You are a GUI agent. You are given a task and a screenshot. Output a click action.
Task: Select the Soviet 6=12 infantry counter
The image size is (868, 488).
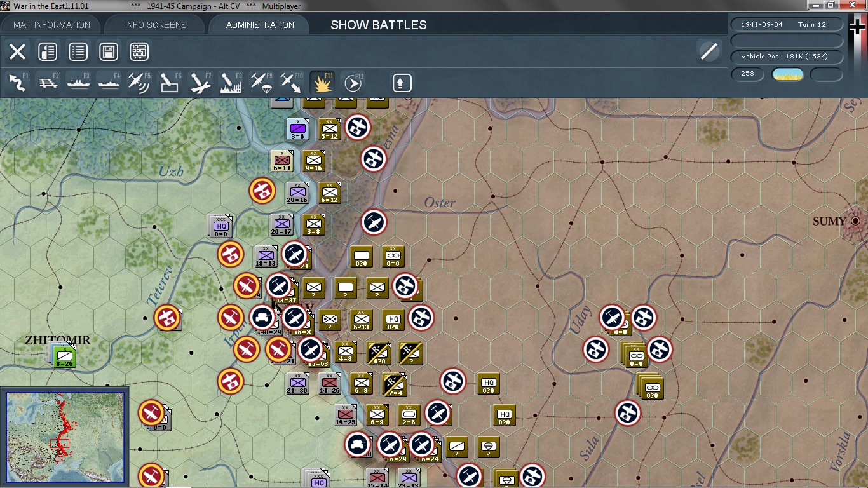[329, 193]
